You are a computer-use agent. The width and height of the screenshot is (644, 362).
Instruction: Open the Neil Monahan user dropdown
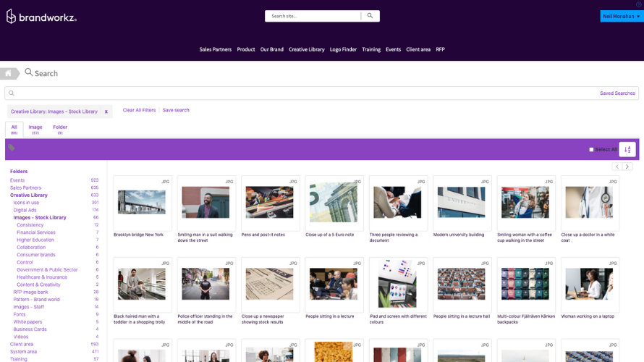[622, 16]
